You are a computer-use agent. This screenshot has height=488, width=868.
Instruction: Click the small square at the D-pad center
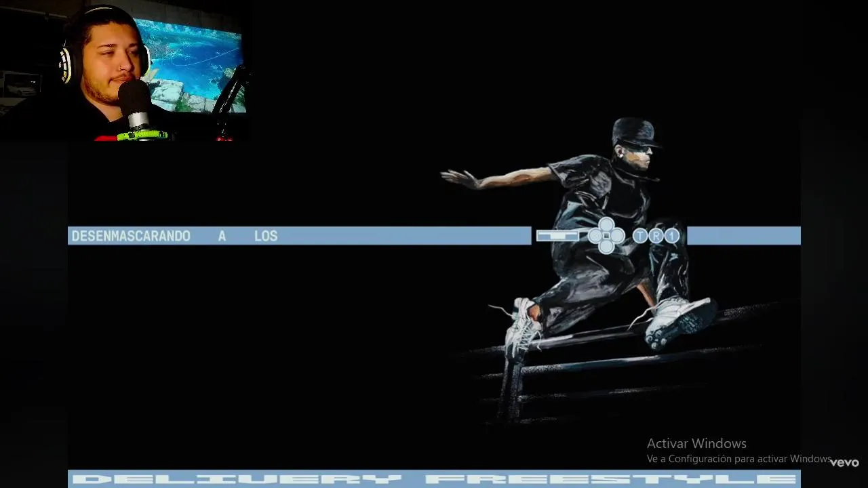(606, 236)
